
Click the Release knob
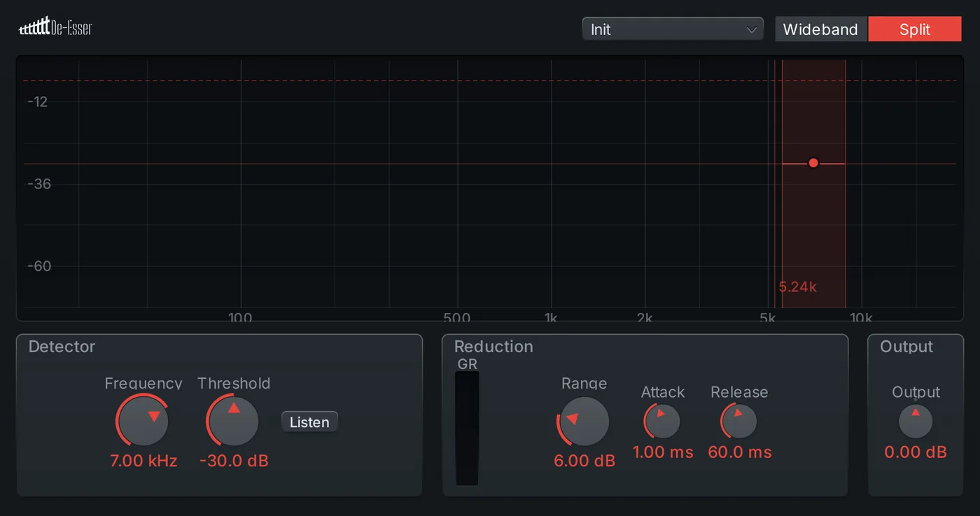(x=739, y=421)
